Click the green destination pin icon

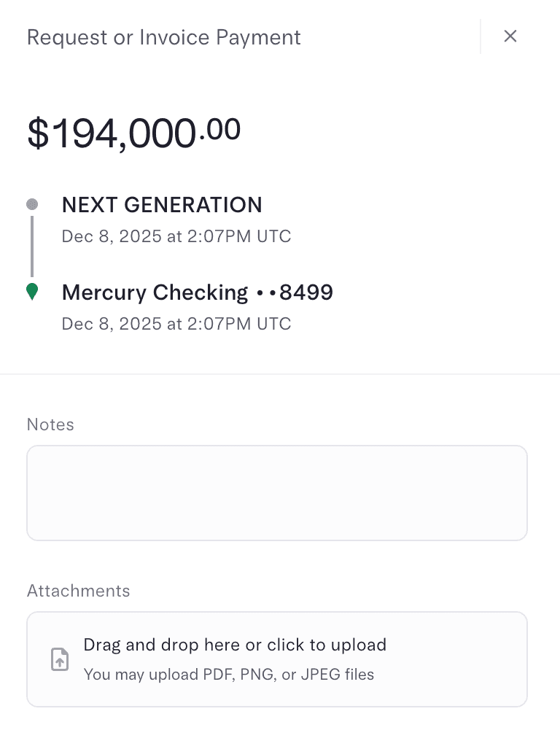(32, 292)
